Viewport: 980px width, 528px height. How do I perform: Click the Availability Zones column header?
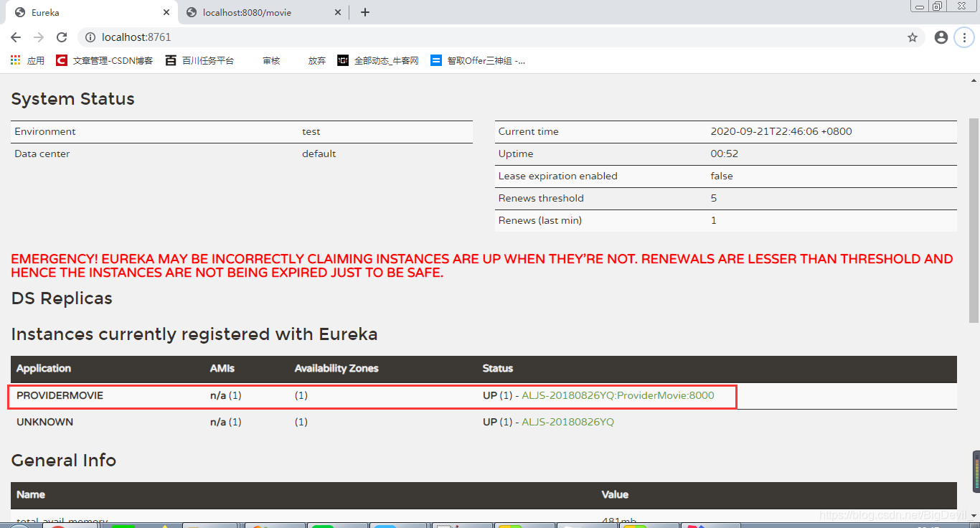(x=336, y=369)
